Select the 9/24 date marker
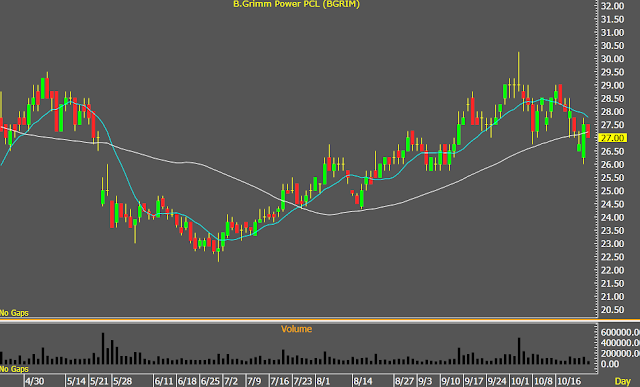The image size is (640, 387). click(x=497, y=381)
